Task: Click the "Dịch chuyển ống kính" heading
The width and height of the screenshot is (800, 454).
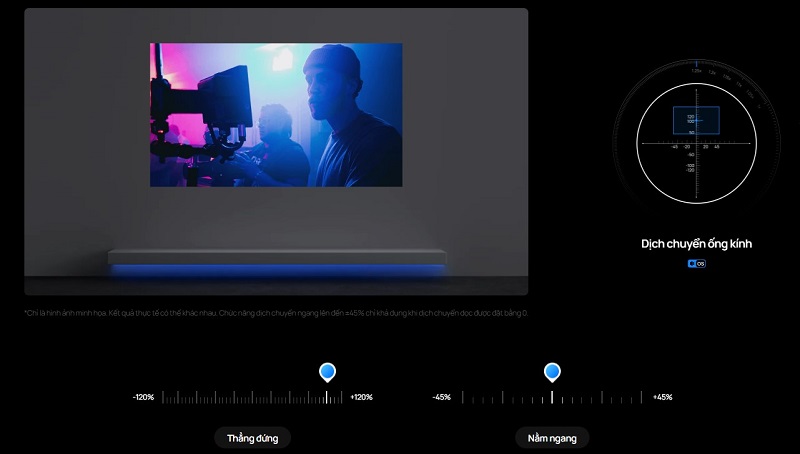Action: (x=696, y=244)
